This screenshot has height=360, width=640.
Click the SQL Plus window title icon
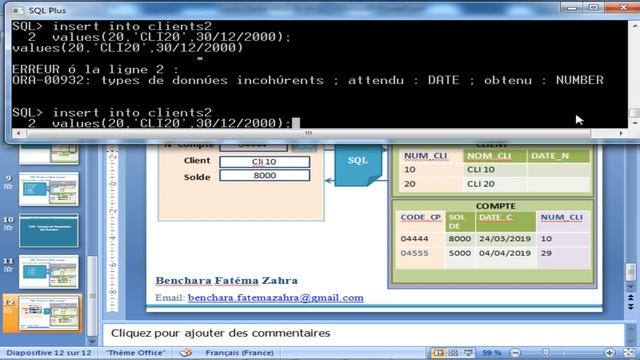pos(18,10)
